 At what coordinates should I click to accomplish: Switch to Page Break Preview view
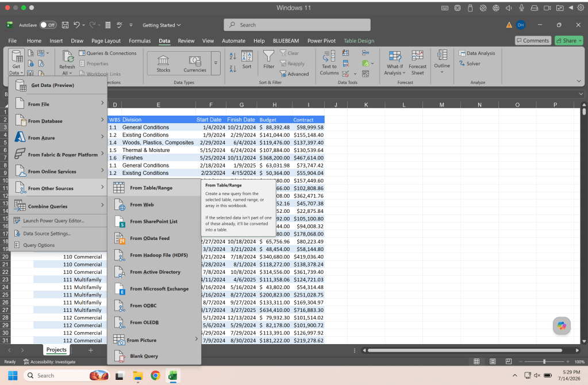point(509,361)
